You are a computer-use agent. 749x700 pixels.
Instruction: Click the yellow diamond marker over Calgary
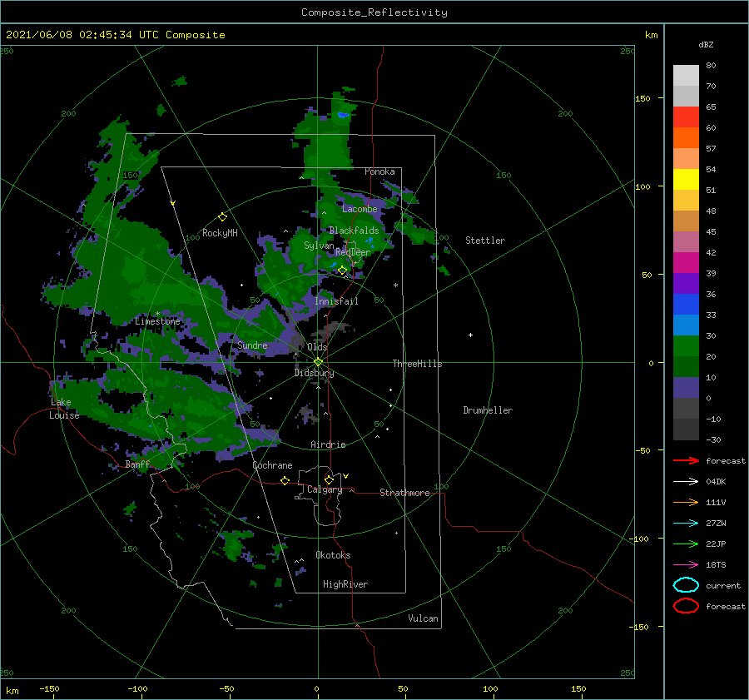click(329, 479)
